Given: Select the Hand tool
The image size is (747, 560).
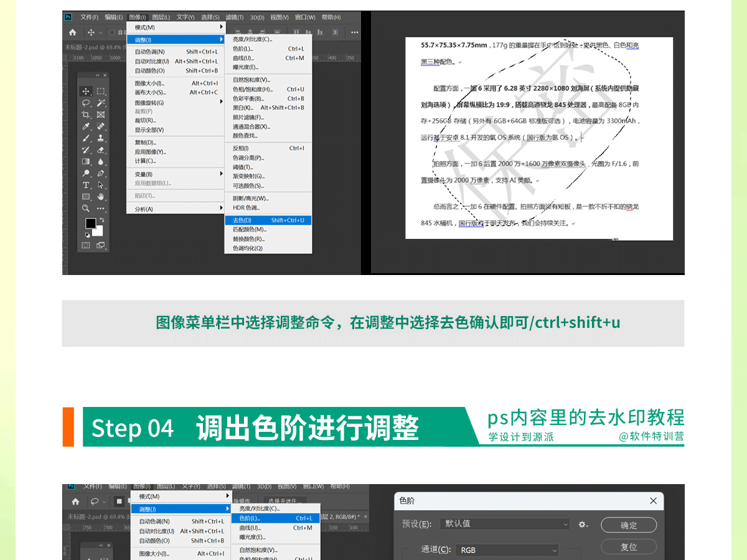Looking at the screenshot, I should (x=101, y=197).
